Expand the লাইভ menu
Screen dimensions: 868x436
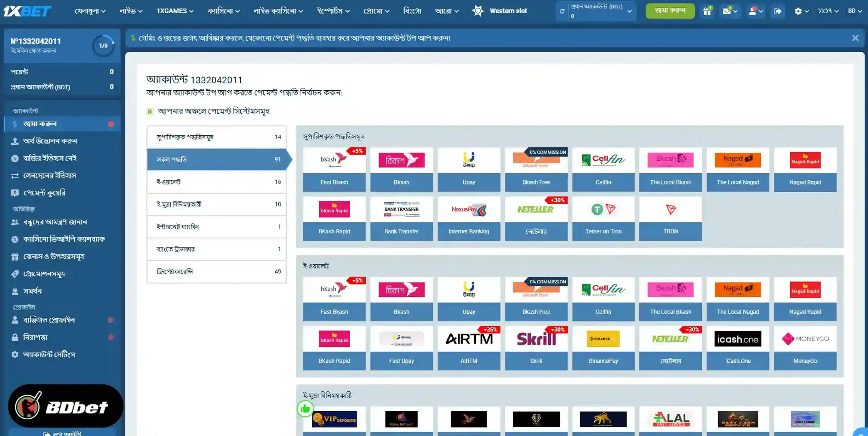(131, 11)
